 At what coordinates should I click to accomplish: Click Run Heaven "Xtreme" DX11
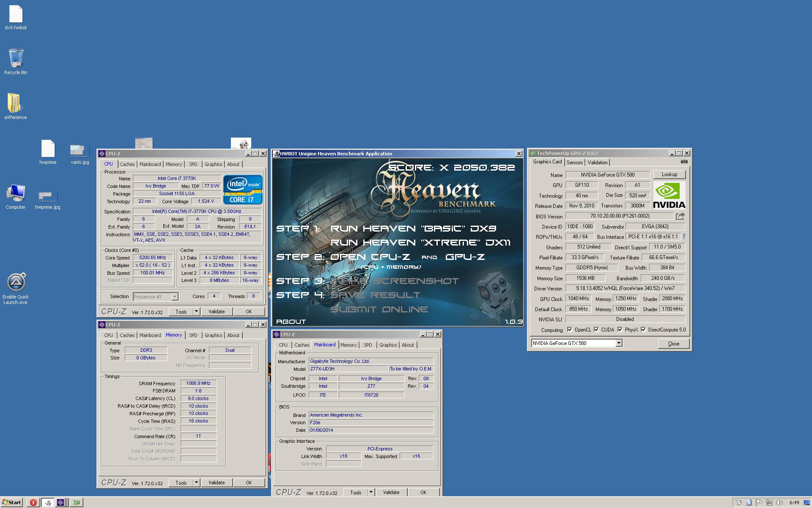click(420, 243)
